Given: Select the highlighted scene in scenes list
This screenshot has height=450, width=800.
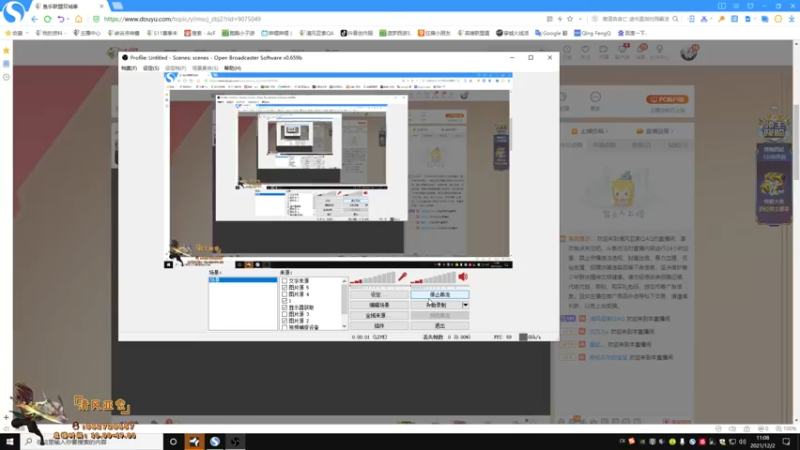Looking at the screenshot, I should click(243, 280).
